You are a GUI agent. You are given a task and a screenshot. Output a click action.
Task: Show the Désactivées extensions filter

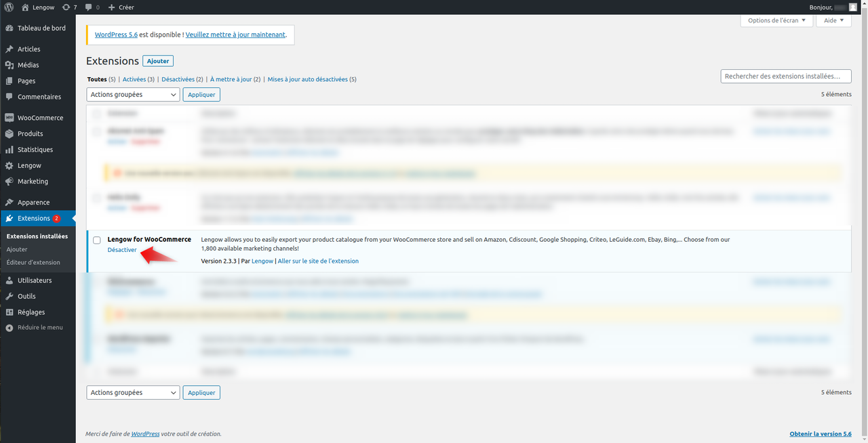click(x=178, y=79)
